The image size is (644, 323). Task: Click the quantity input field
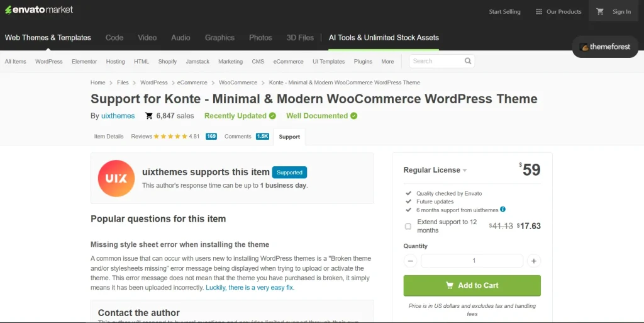[472, 261]
